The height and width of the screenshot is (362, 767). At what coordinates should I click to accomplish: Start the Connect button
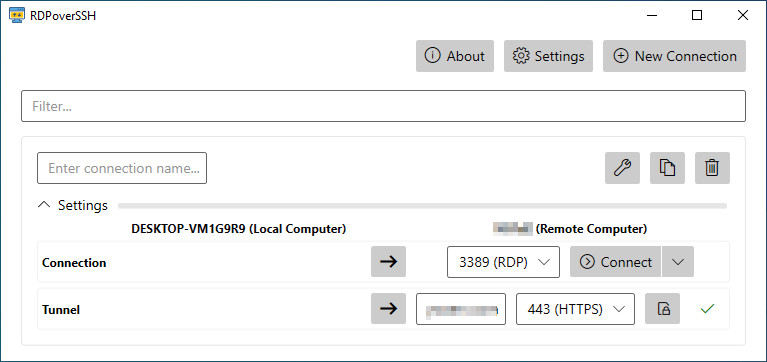coord(615,262)
